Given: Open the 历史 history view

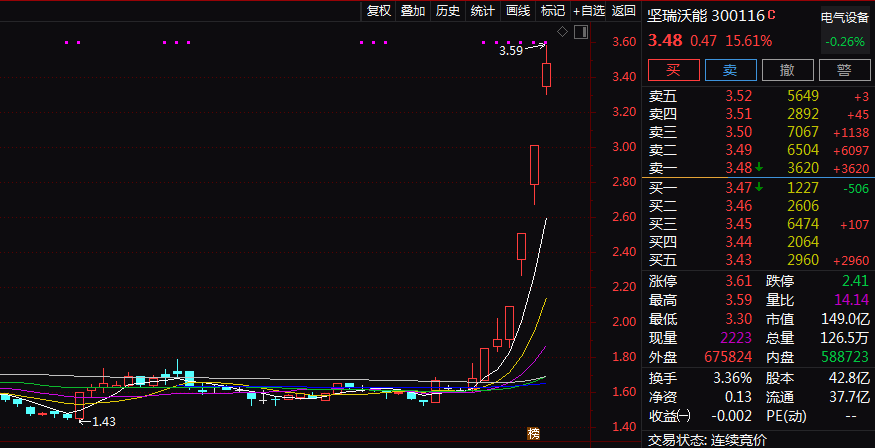Looking at the screenshot, I should (448, 11).
